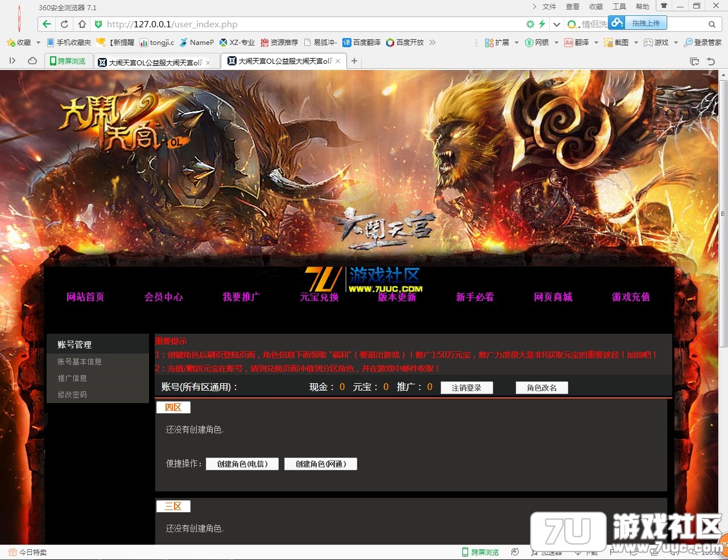Click the 拖拽上传 cloud upload button
This screenshot has height=560, width=728.
[x=638, y=23]
